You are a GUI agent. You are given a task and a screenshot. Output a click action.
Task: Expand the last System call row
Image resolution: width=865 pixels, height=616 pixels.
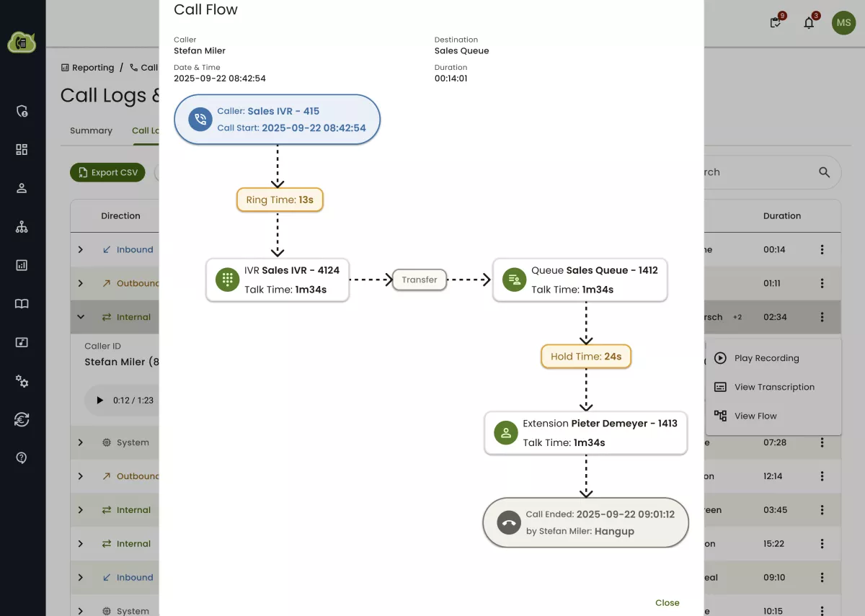point(81,611)
